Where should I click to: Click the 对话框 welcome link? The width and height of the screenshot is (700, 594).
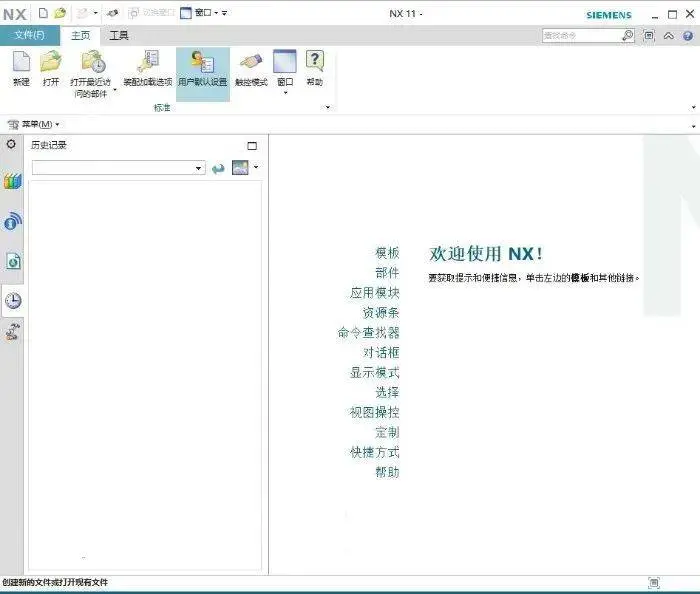[x=381, y=353]
